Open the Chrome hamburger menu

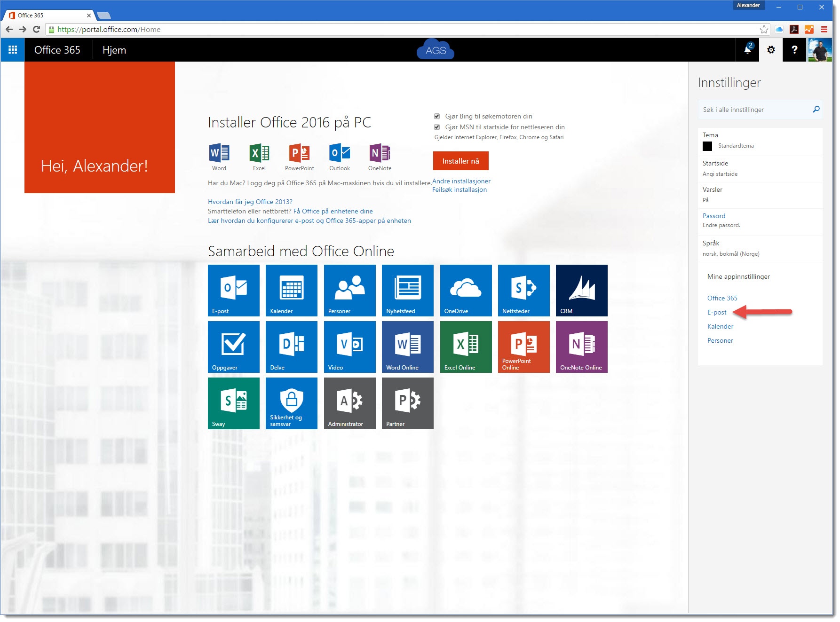tap(824, 30)
